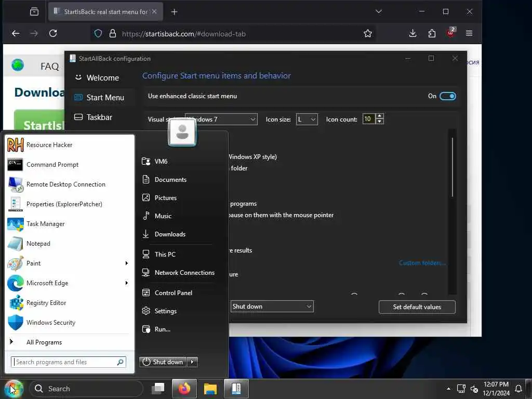Click the StartAllBack settings scrollbar
Viewport: 532px width, 399px height.
(453, 167)
